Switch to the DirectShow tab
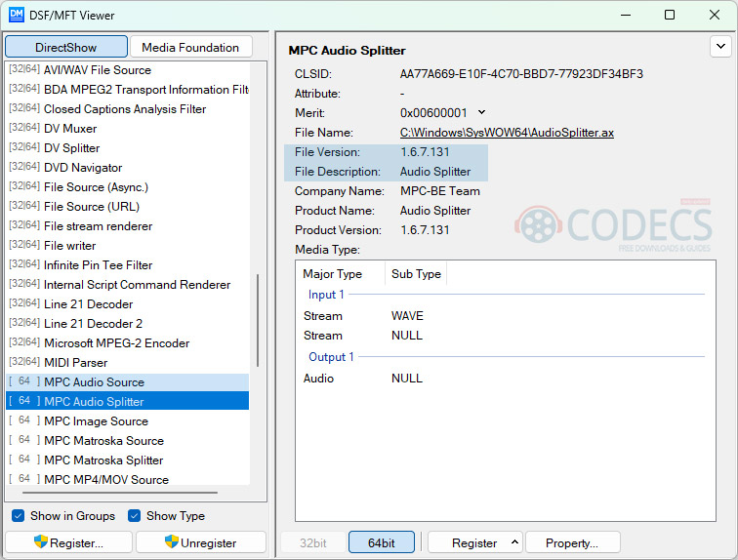 click(x=66, y=48)
